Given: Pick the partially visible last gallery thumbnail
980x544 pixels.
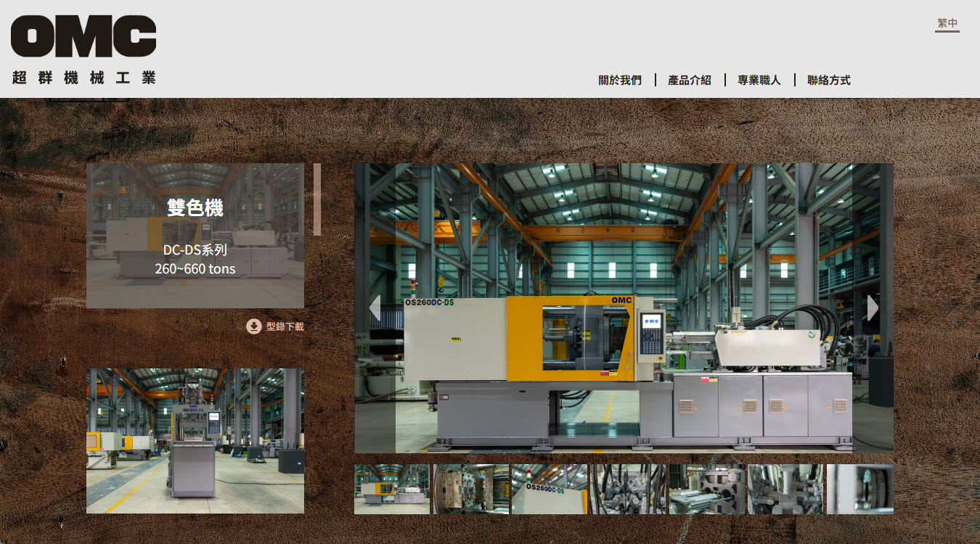Looking at the screenshot, I should (x=860, y=489).
